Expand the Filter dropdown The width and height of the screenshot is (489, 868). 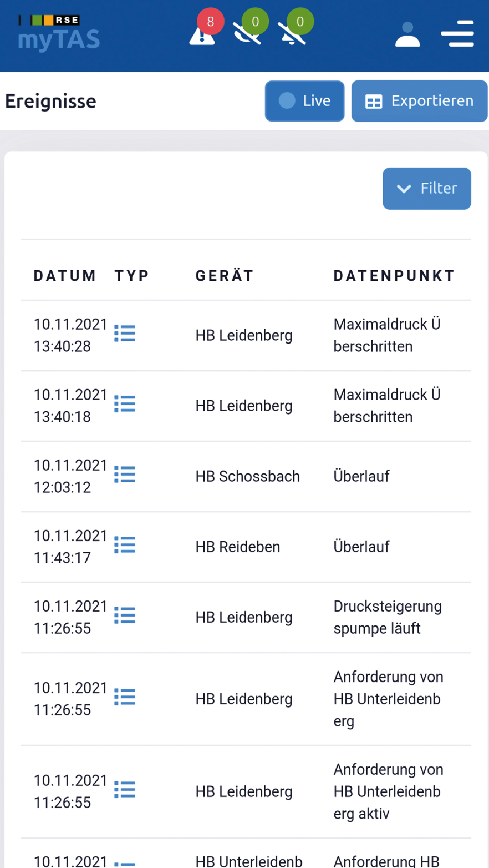(x=427, y=189)
